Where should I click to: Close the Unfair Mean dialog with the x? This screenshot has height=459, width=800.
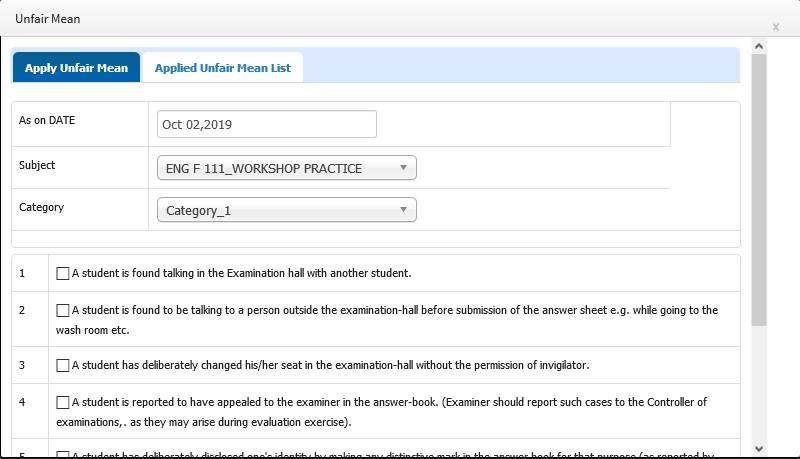pos(776,27)
